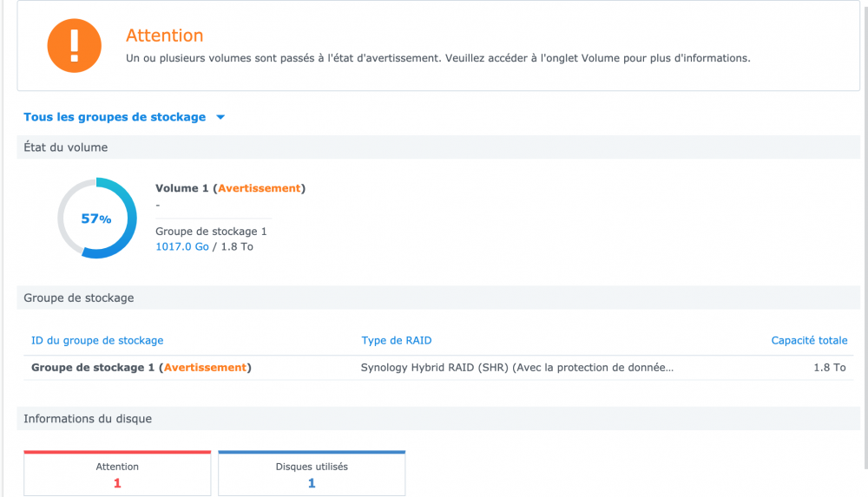This screenshot has height=497, width=868.
Task: Open the Attention disk count card
Action: click(117, 474)
